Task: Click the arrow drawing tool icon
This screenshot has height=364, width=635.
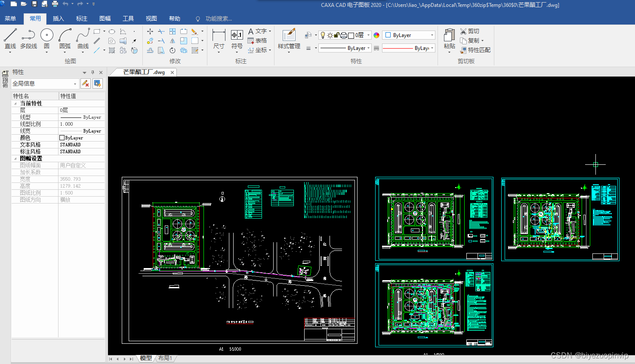Action: pos(134,41)
